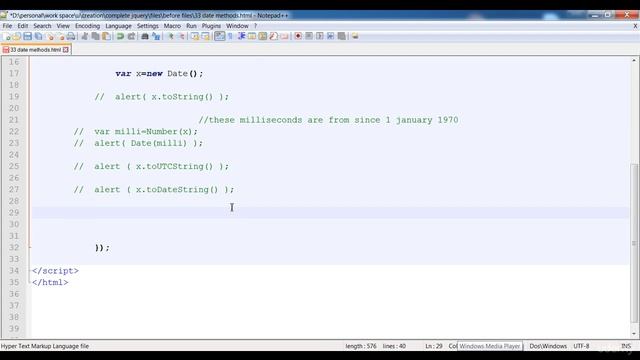Create a new file with the New icon
Image resolution: width=640 pixels, height=360 pixels.
(x=6, y=36)
